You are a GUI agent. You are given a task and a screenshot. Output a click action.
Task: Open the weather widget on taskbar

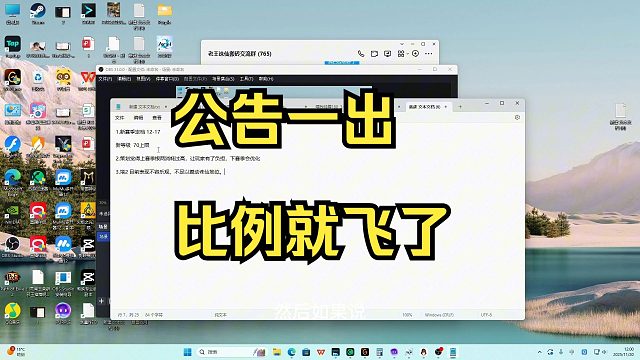(16, 351)
